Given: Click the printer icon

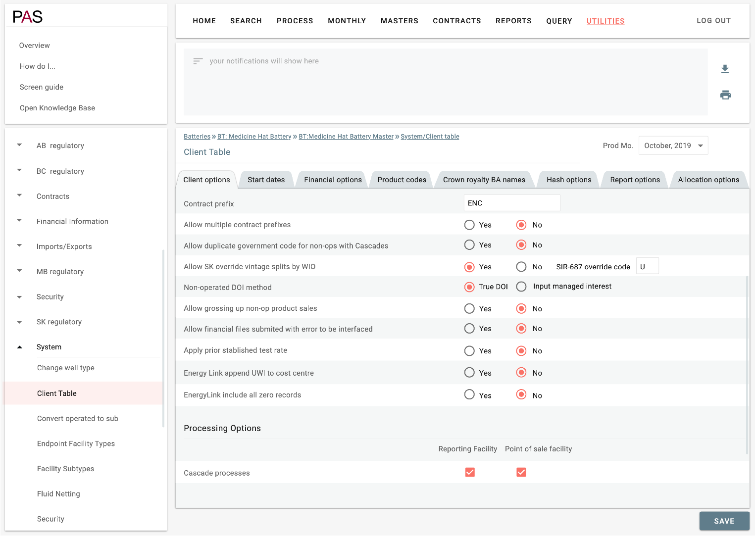Looking at the screenshot, I should (725, 95).
